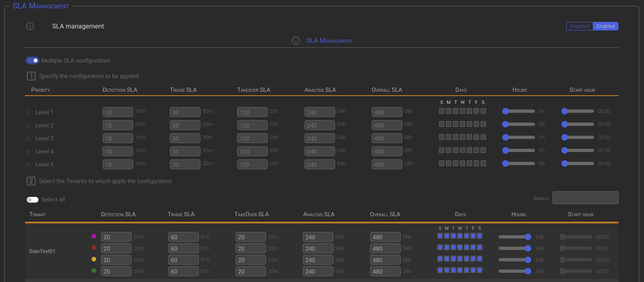
Task: Set SLA management to Enabled
Action: pos(605,26)
